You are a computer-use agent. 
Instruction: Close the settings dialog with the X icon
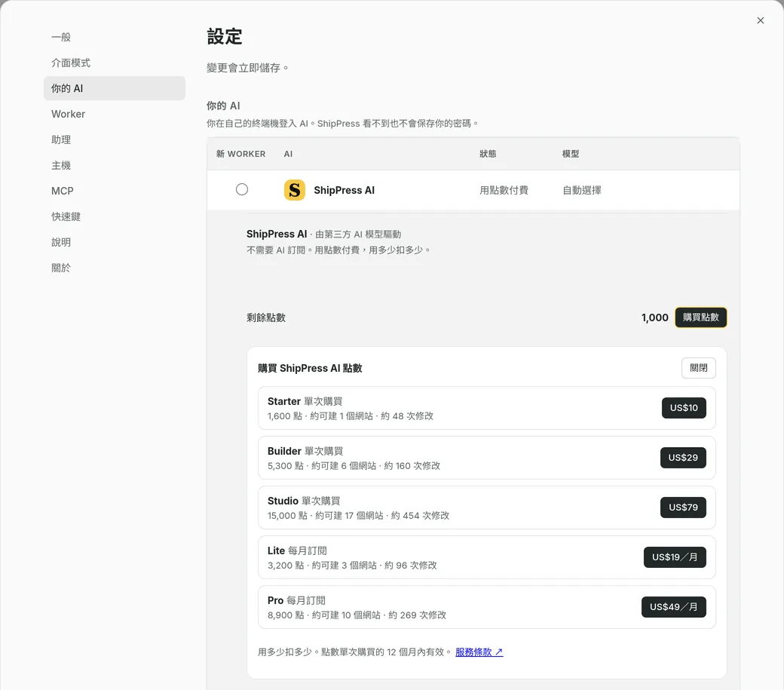[760, 20]
